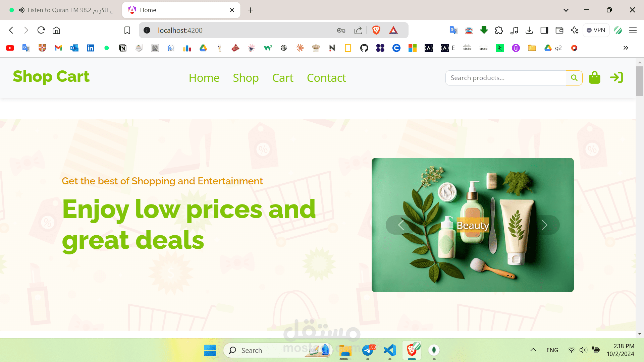Open Brave Shields to toggle protections
The height and width of the screenshot is (362, 644).
(x=376, y=30)
